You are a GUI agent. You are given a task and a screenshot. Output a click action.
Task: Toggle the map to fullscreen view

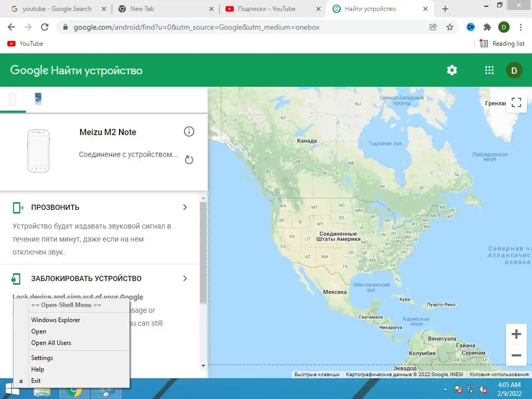click(x=516, y=102)
